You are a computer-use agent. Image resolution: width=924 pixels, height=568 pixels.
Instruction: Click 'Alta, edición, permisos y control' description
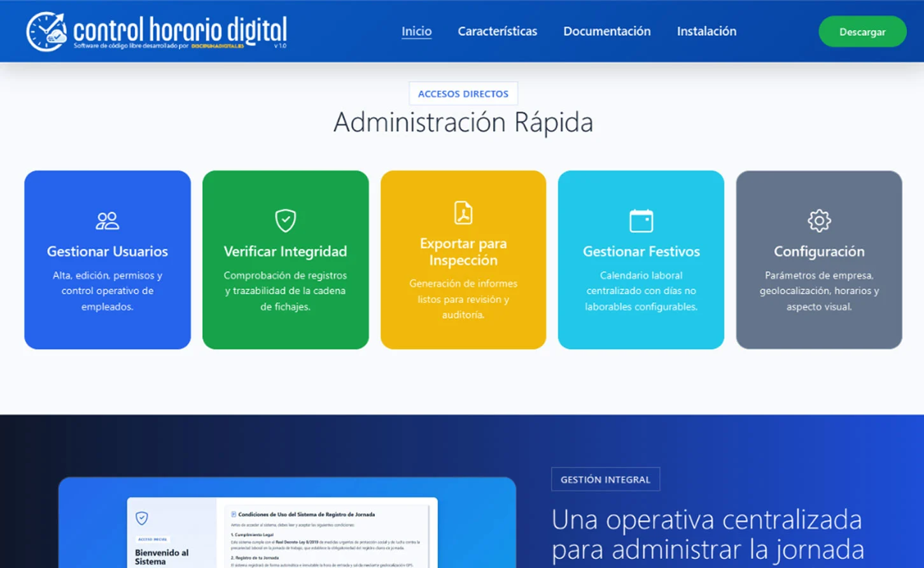(108, 291)
